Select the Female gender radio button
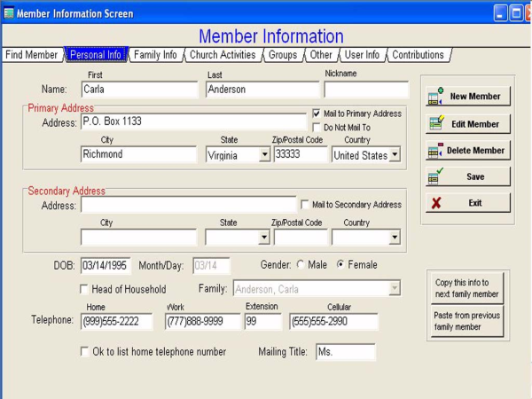The width and height of the screenshot is (532, 399). click(x=340, y=264)
